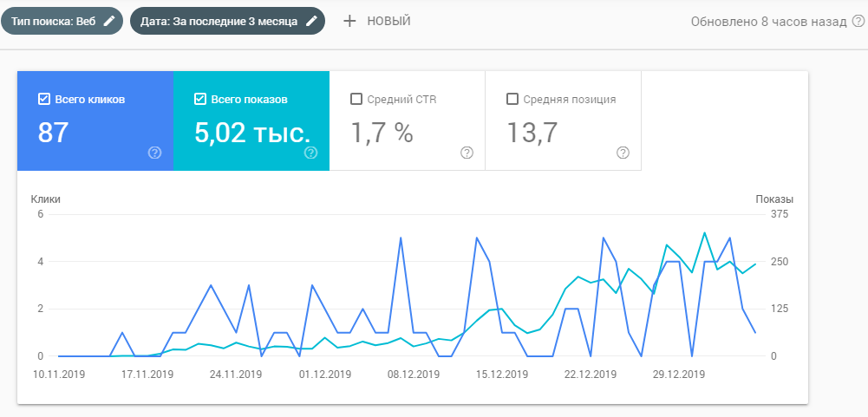868x417 pixels.
Task: Enable the 'Средняя позиция' checkbox
Action: 512,100
